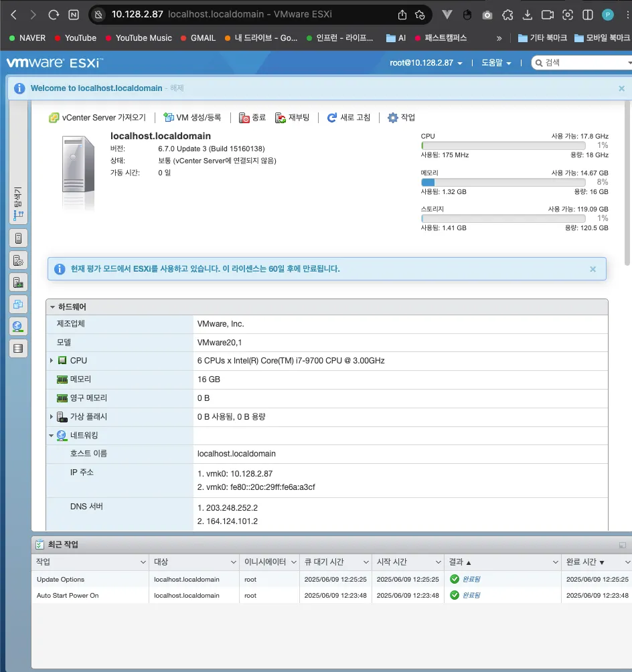
Task: Click 완료됨 result for Update Options
Action: pos(471,580)
